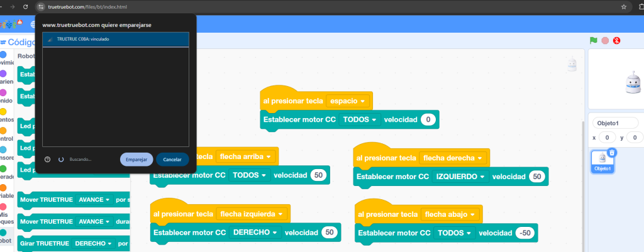Viewport: 644px width, 252px height.
Task: Select the Objeto1 sprite thumbnail
Action: (602, 162)
